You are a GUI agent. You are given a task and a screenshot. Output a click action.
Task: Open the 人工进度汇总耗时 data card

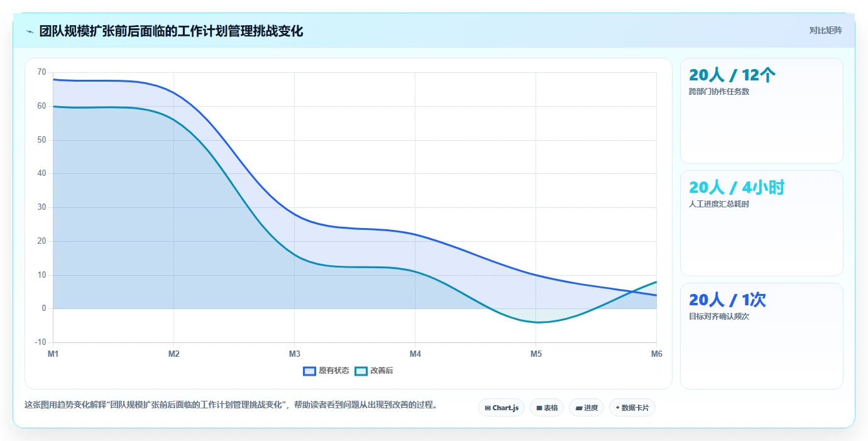click(x=761, y=223)
